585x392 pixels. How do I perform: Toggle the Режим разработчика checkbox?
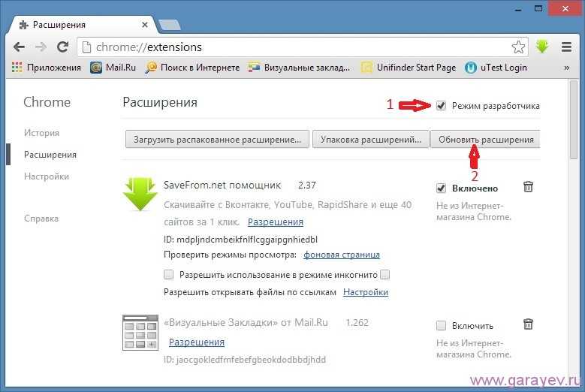pyautogui.click(x=441, y=106)
